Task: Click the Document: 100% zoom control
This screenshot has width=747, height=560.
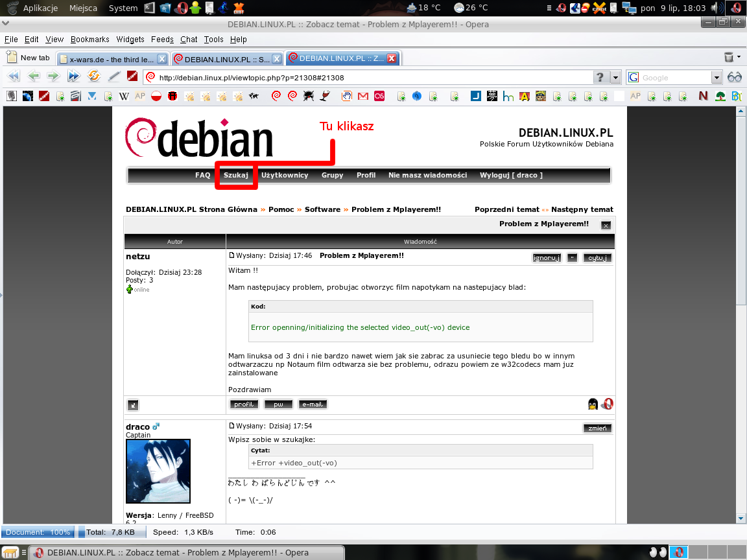Action: 37,532
